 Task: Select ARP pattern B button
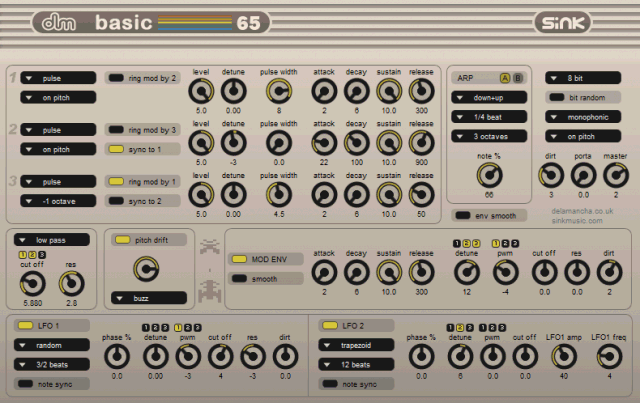coord(518,77)
